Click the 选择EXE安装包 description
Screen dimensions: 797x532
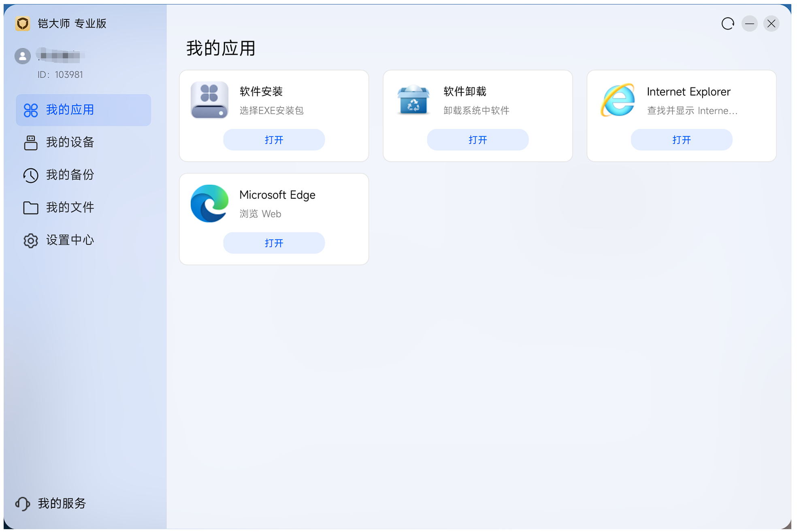point(272,111)
